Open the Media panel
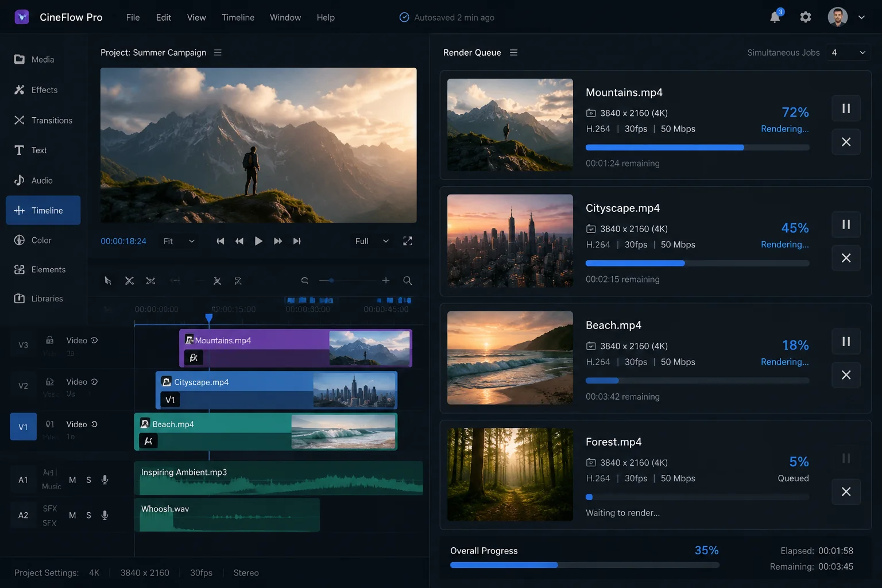The width and height of the screenshot is (882, 588). point(34,59)
